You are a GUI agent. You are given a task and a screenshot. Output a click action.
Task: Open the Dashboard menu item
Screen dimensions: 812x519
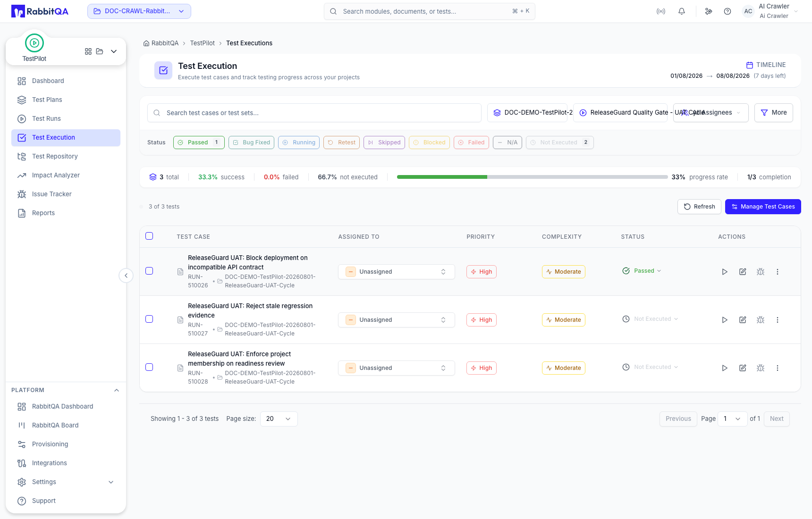pyautogui.click(x=66, y=81)
